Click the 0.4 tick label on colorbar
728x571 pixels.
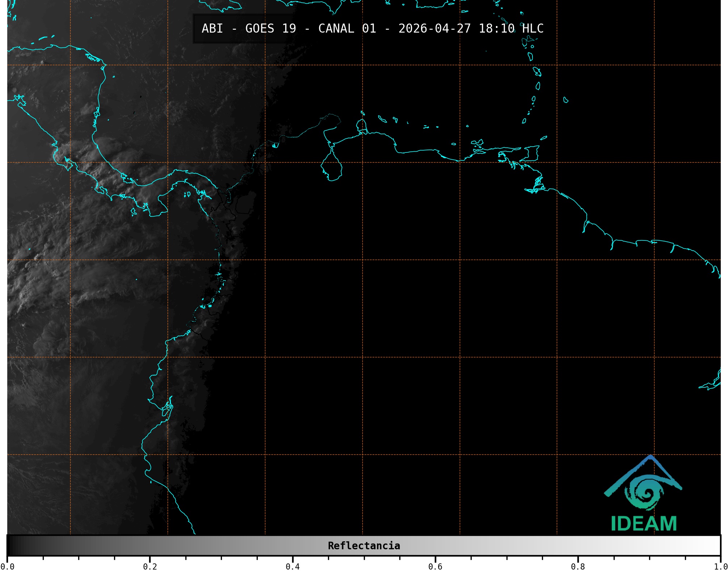293,566
